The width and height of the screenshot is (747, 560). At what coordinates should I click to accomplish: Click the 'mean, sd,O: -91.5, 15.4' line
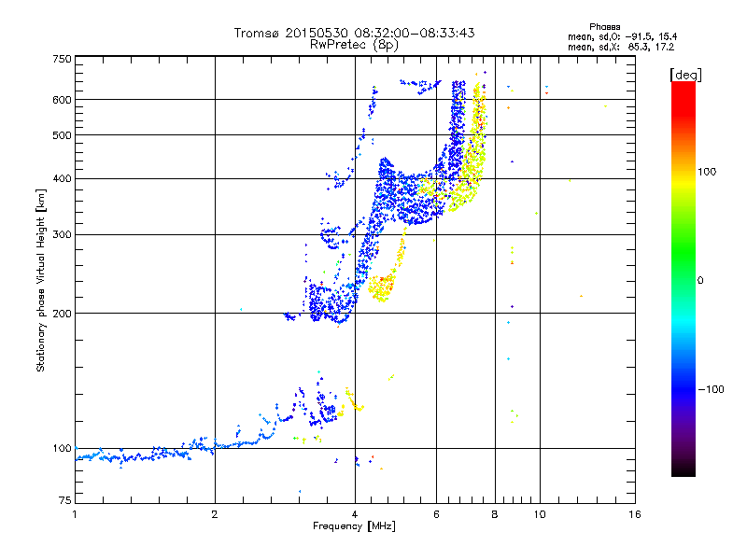[x=622, y=36]
